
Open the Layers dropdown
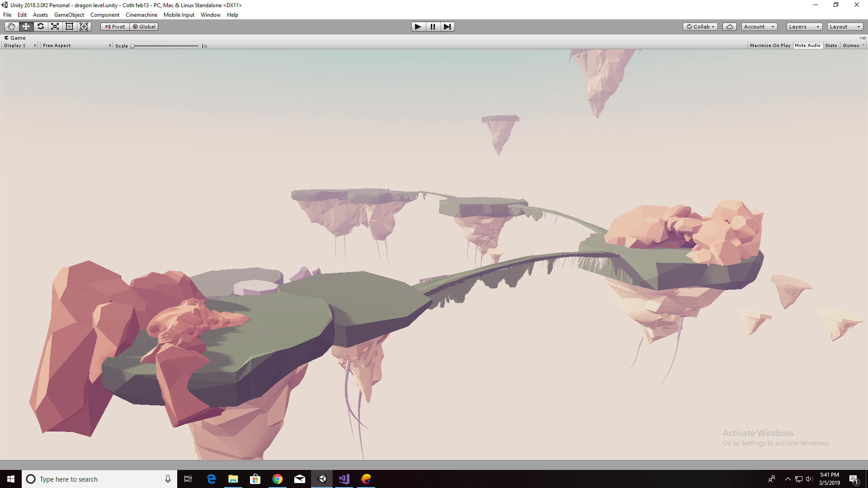804,27
